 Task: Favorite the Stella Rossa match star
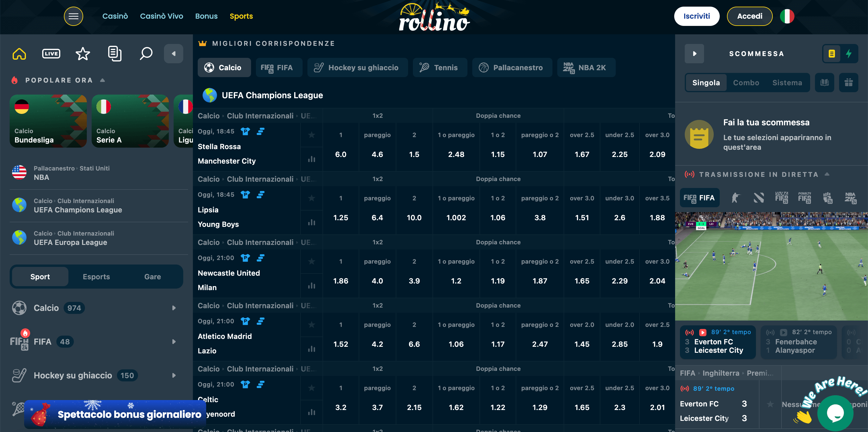(312, 135)
